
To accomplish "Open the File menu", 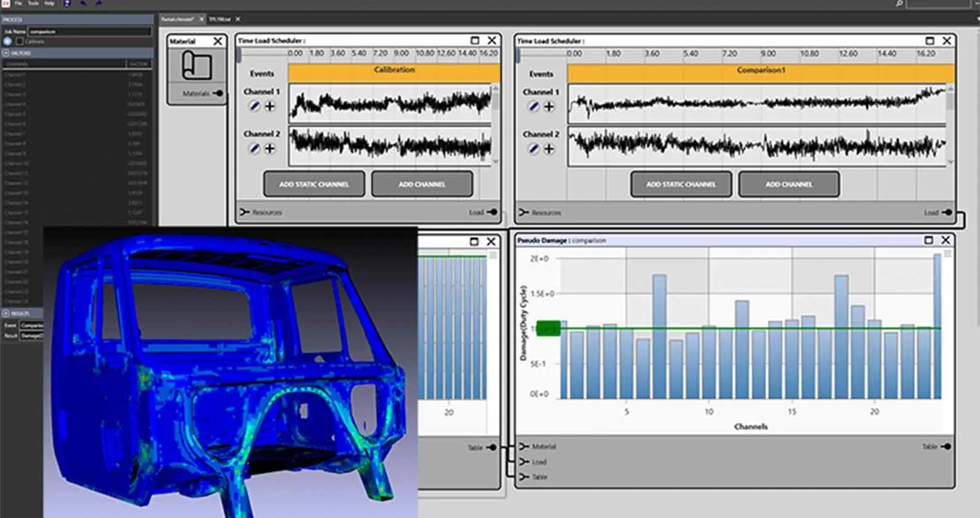I will (18, 4).
